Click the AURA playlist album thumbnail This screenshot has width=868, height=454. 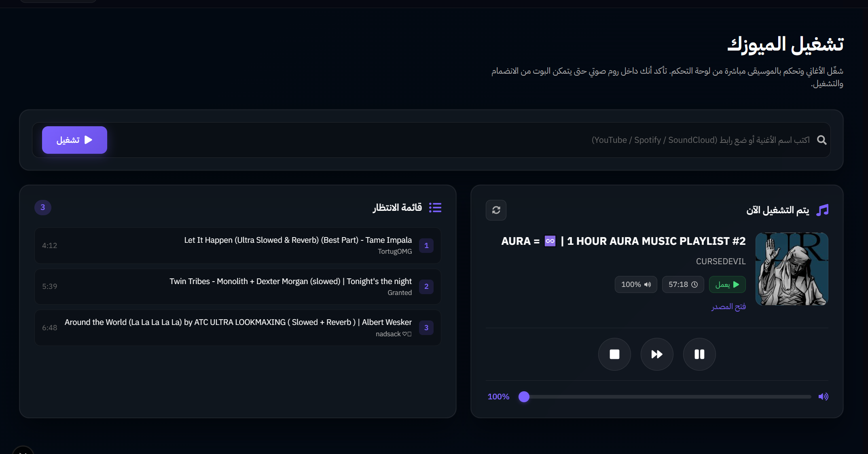coord(792,269)
